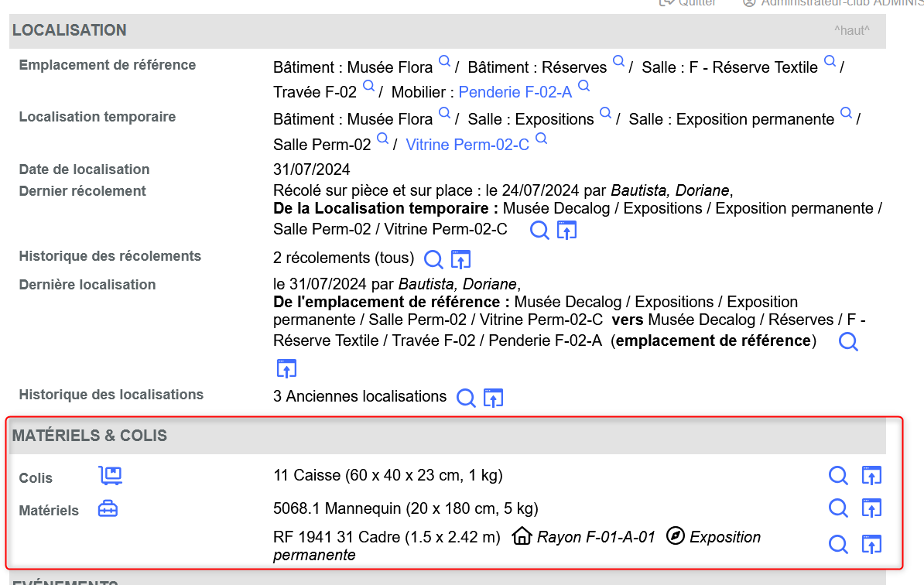Open Historique des récolements in new window

pyautogui.click(x=461, y=258)
